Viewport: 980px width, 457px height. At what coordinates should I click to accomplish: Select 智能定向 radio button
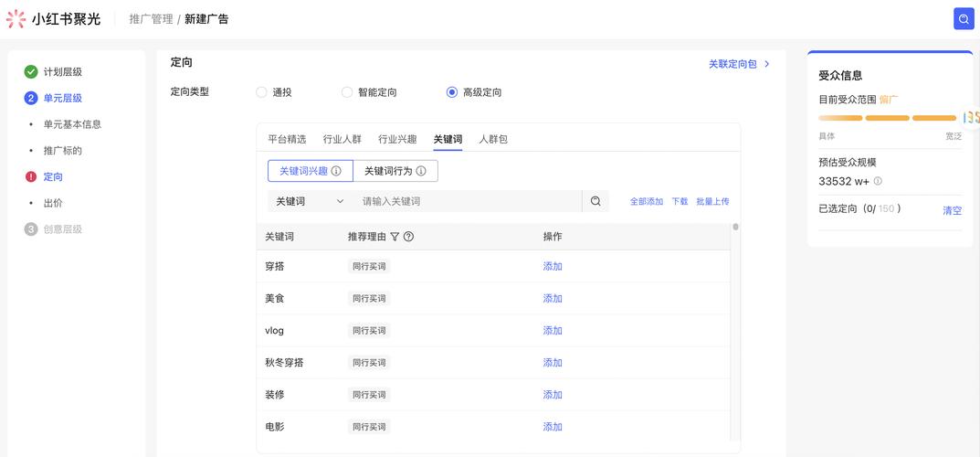[347, 92]
